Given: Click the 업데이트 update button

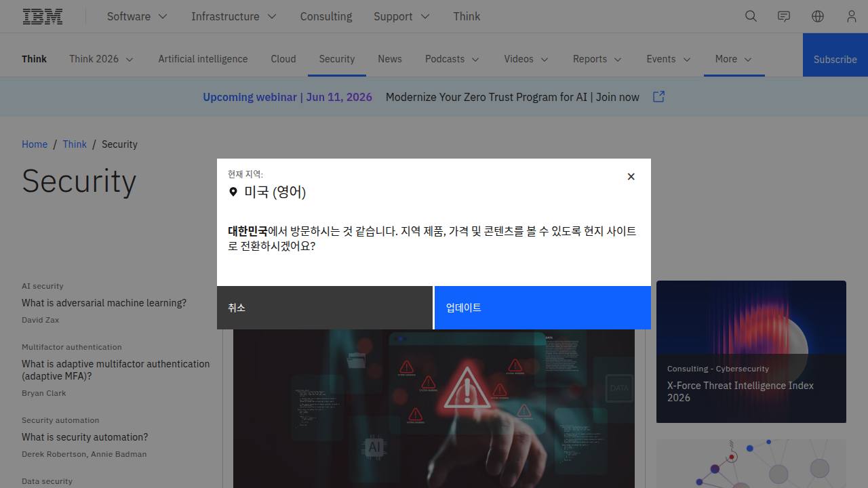Looking at the screenshot, I should pyautogui.click(x=542, y=308).
